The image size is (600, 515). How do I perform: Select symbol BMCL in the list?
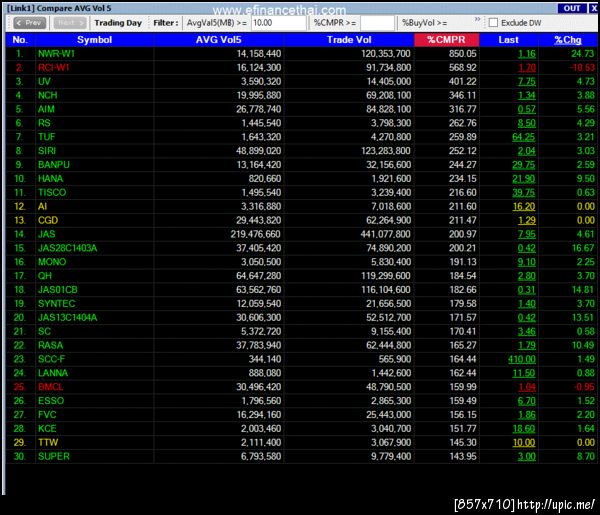[x=50, y=387]
